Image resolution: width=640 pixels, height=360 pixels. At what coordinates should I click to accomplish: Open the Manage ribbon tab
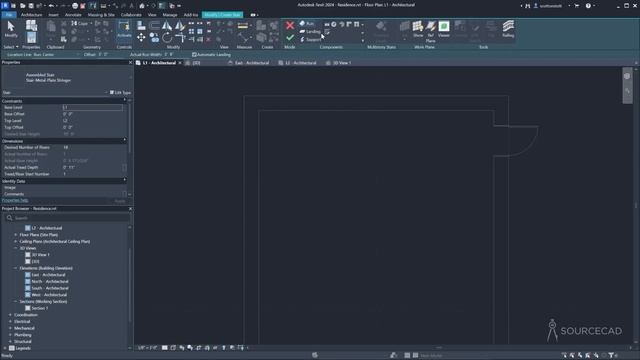pos(170,15)
